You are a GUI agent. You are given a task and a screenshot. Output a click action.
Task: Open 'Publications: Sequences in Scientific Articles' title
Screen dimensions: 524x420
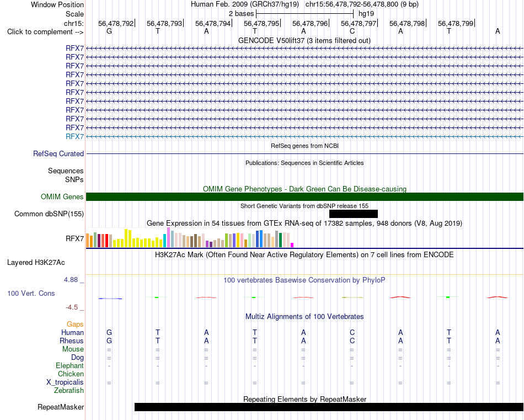point(304,163)
